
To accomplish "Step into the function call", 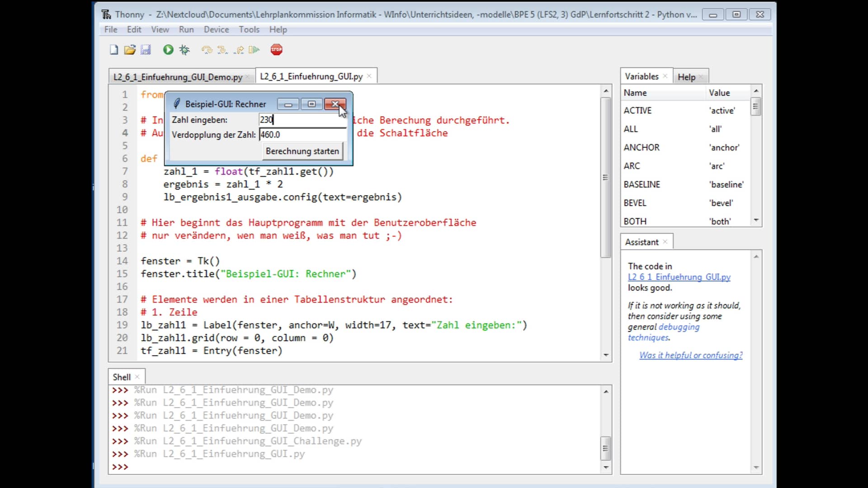I will coord(222,50).
